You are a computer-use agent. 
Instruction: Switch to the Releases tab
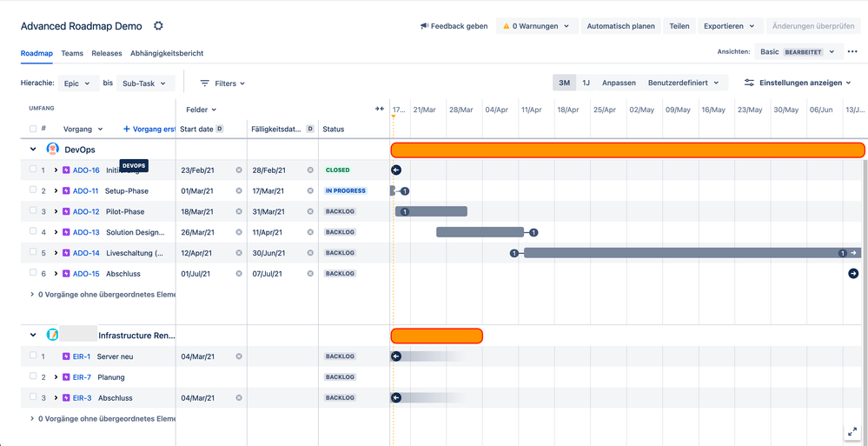[107, 53]
